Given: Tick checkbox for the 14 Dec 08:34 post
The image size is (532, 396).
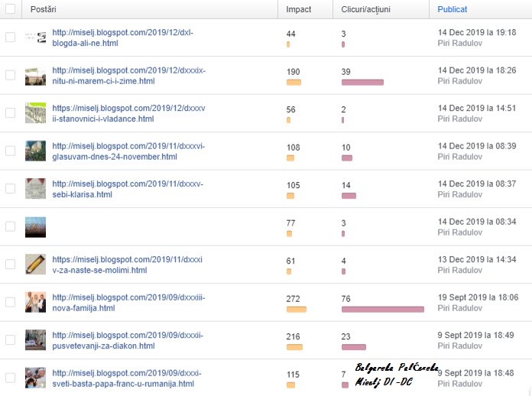Looking at the screenshot, I should coord(11,227).
